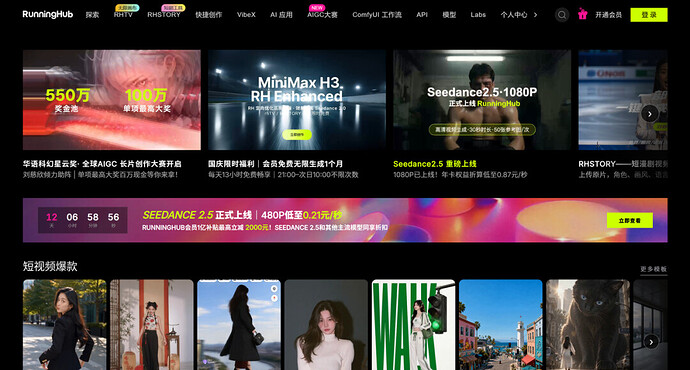Open the woman in floral top video
The height and width of the screenshot is (370, 690).
click(152, 325)
